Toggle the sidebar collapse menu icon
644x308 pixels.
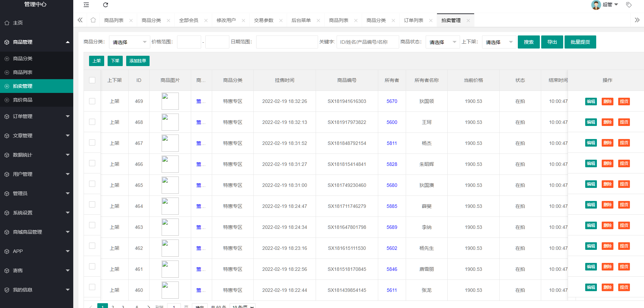coord(86,5)
